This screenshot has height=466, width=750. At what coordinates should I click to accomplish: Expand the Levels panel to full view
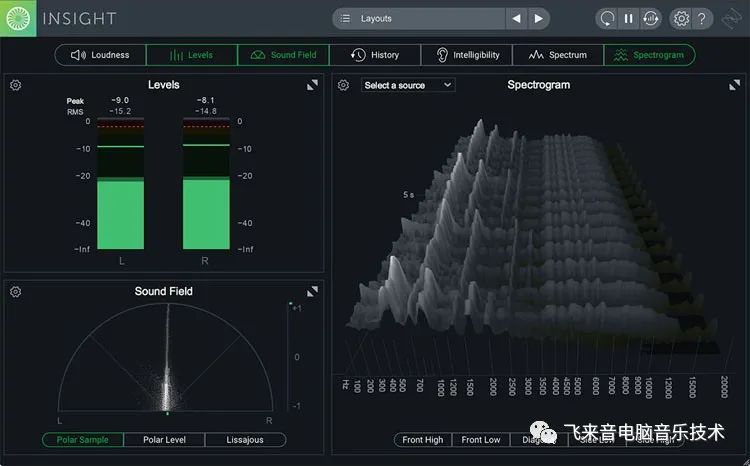point(312,85)
